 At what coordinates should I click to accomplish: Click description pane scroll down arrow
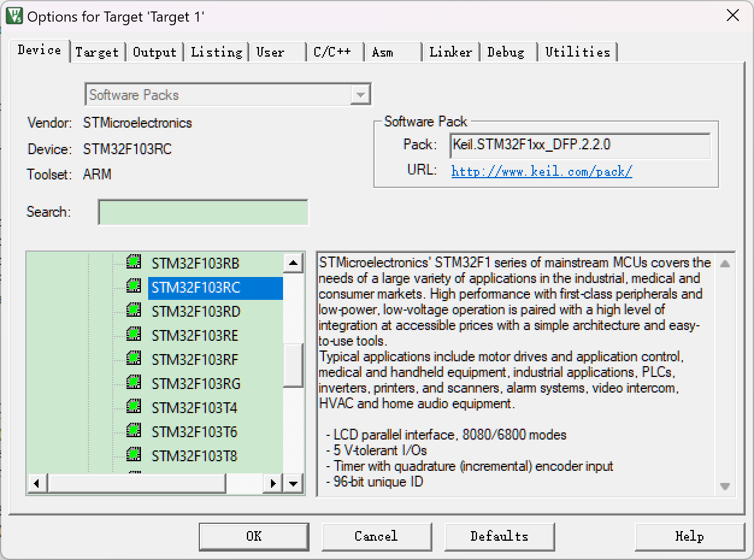(725, 486)
